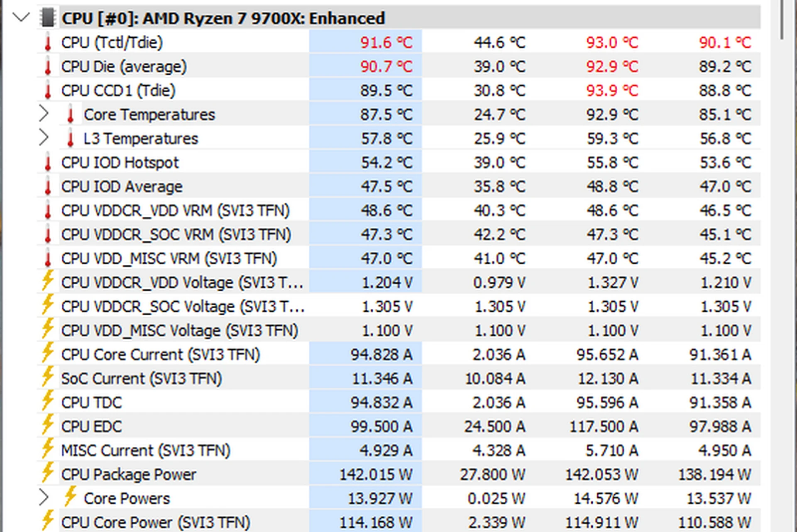Click the thermometer icon beside CPU VDDCR_VDD VRM
Image resolution: width=797 pixels, height=532 pixels.
pos(48,210)
